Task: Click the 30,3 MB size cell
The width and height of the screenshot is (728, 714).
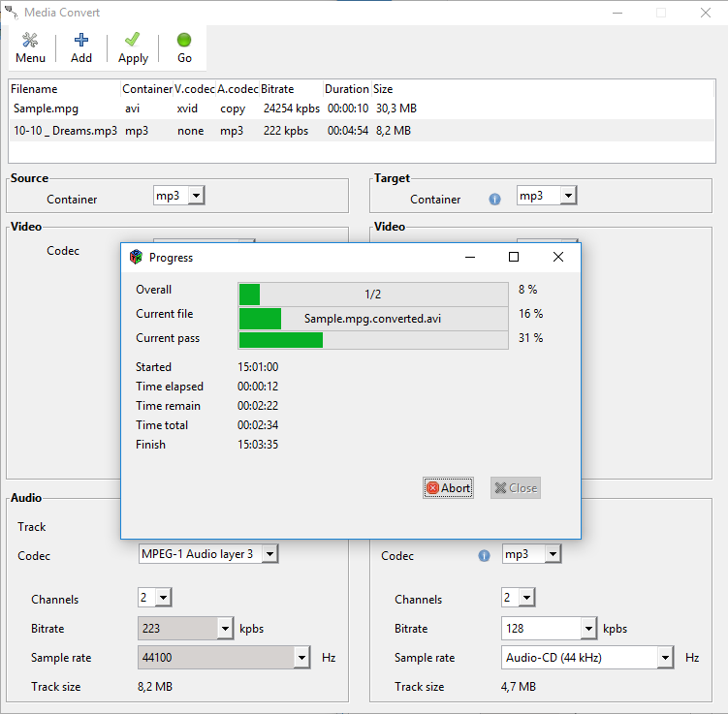Action: coord(396,109)
